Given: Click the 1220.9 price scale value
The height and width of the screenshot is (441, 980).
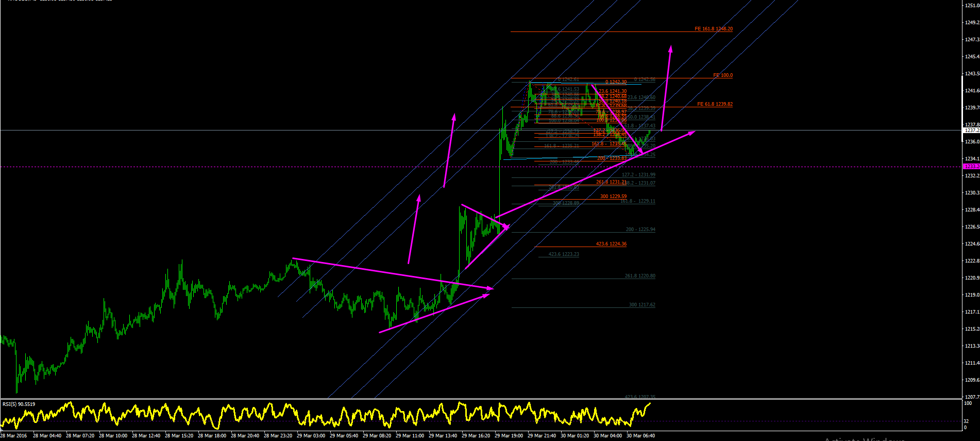Looking at the screenshot, I should [x=972, y=278].
